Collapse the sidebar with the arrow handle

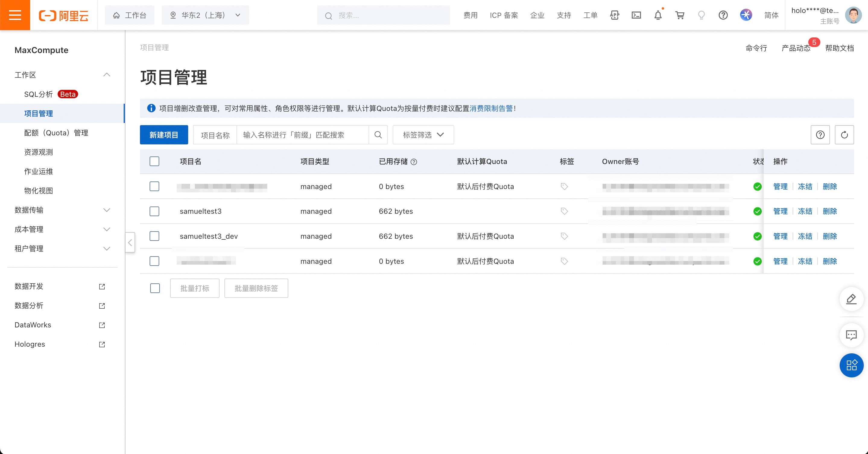(x=130, y=242)
